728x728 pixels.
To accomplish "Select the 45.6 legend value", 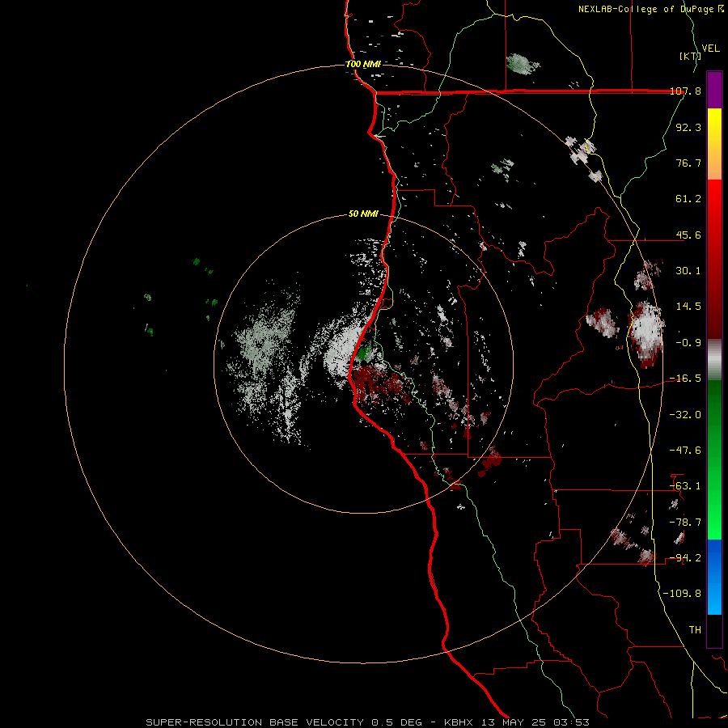I will pos(688,235).
